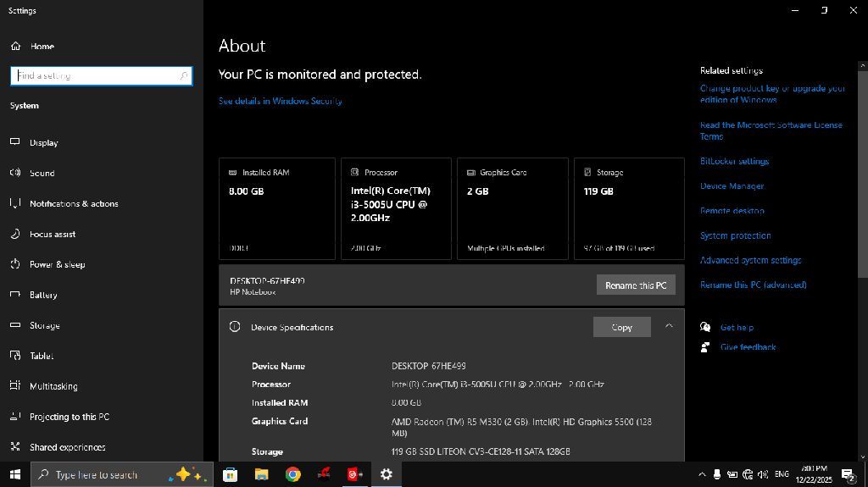
Task: Launch Google Chrome from the taskbar
Action: tap(292, 474)
